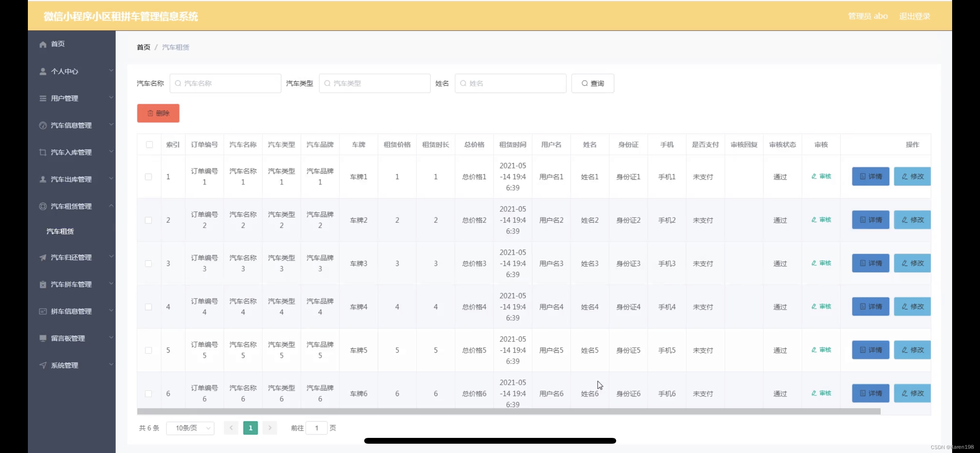Click the 审核 edit icon for row 6

(x=814, y=393)
